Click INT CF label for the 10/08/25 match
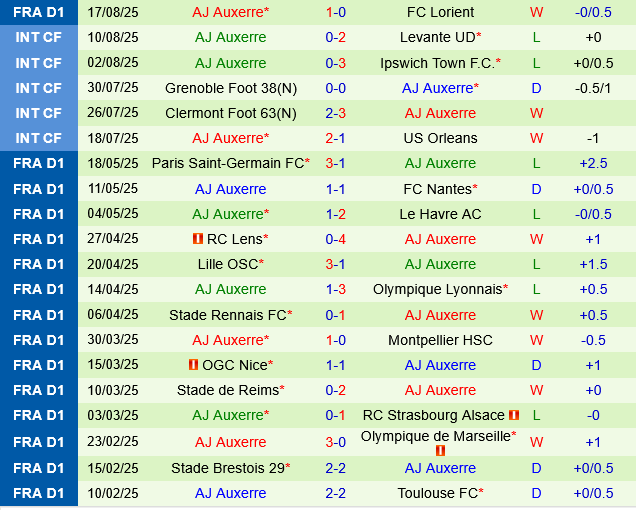 (39, 37)
